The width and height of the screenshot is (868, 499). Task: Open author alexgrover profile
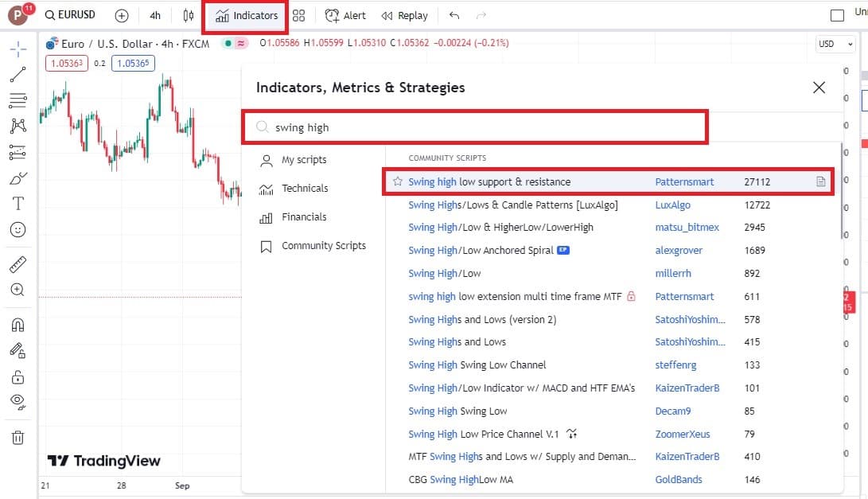(679, 251)
